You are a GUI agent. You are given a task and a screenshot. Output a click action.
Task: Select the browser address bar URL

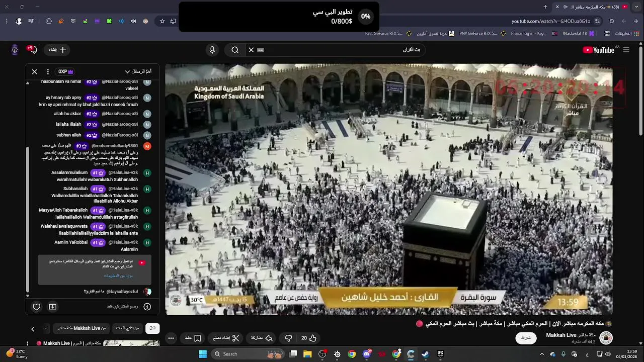(551, 21)
